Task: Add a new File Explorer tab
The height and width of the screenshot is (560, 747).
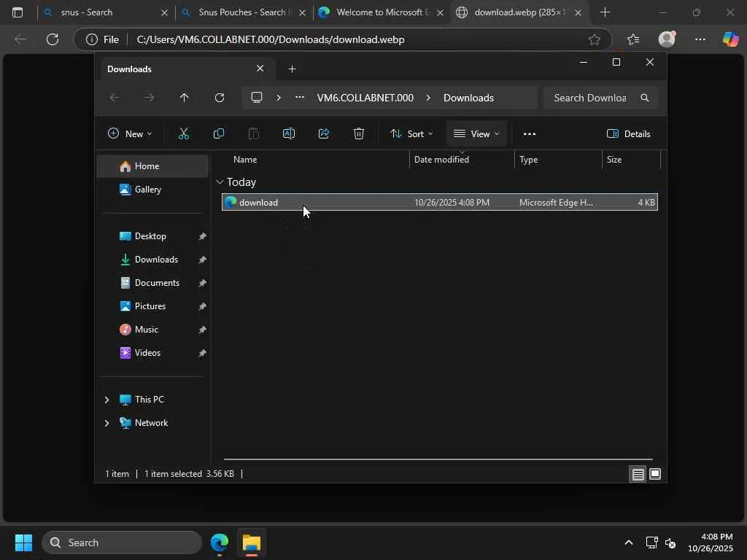Action: 292,69
